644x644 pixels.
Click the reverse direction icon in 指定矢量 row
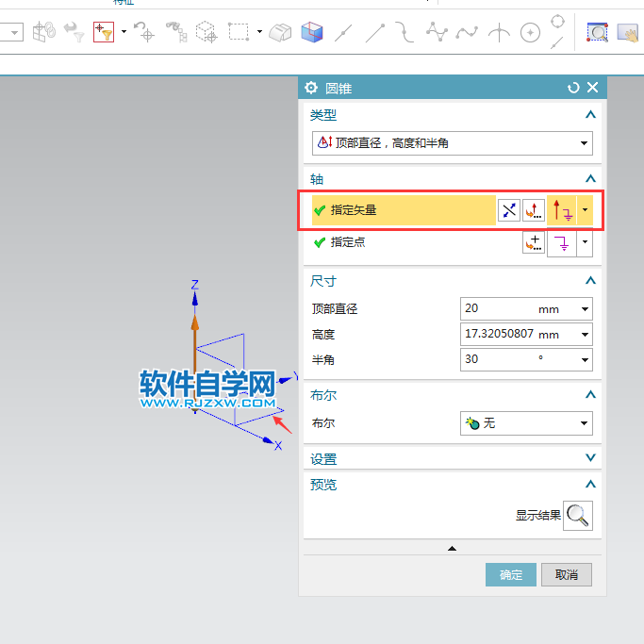tap(509, 210)
